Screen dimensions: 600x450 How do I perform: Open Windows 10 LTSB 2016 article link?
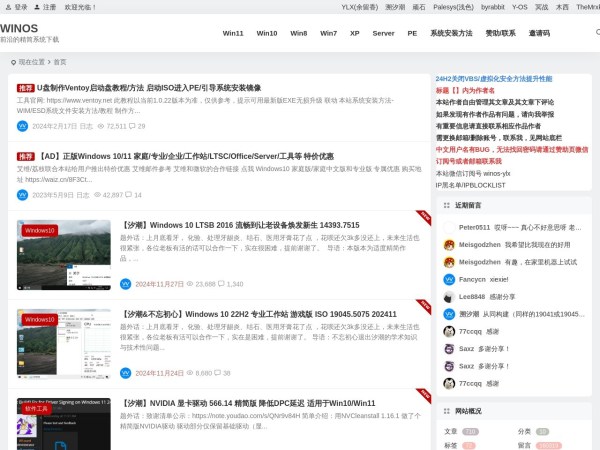coord(240,225)
